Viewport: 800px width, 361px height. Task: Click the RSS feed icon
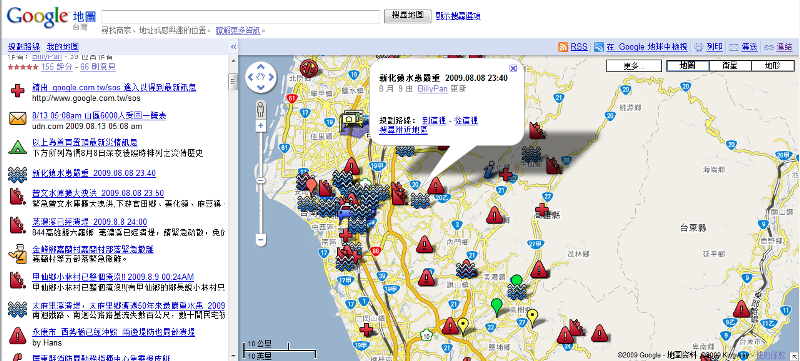point(563,47)
